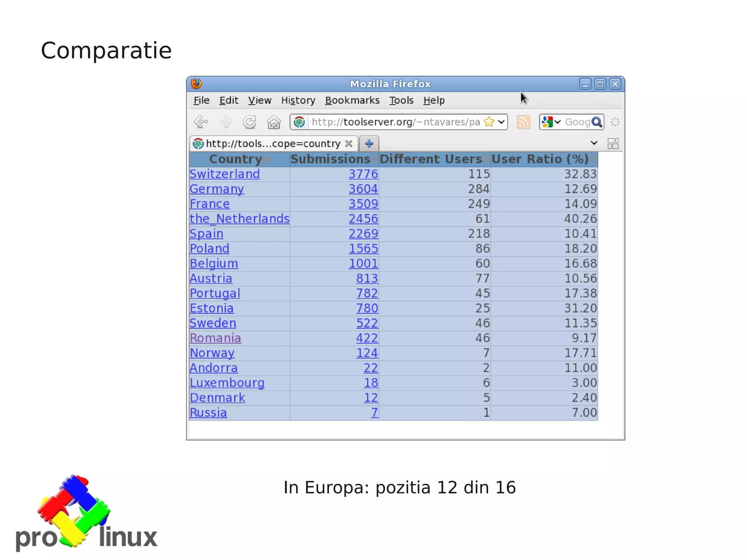747x560 pixels.
Task: Click tab groups grid icon
Action: [613, 143]
